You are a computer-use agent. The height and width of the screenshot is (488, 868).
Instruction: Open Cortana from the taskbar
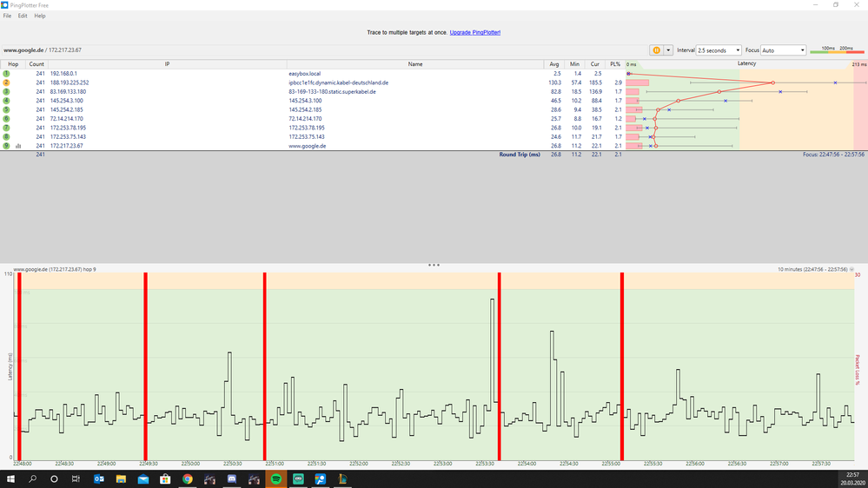54,479
